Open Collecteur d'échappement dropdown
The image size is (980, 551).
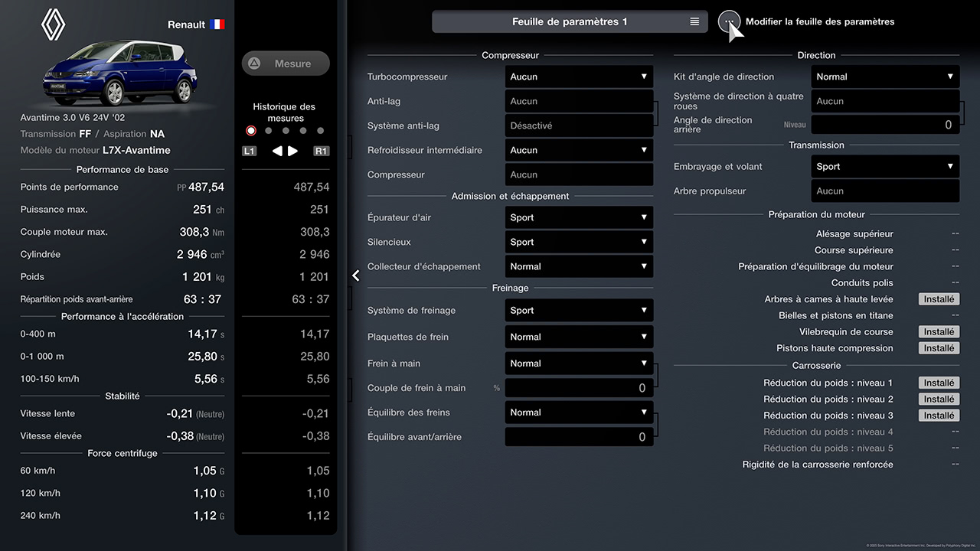[x=580, y=266]
